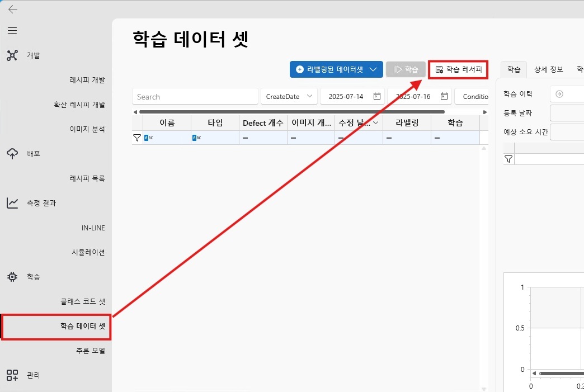Click the table filter funnel icon
Viewport: 584px width, 392px height.
137,138
